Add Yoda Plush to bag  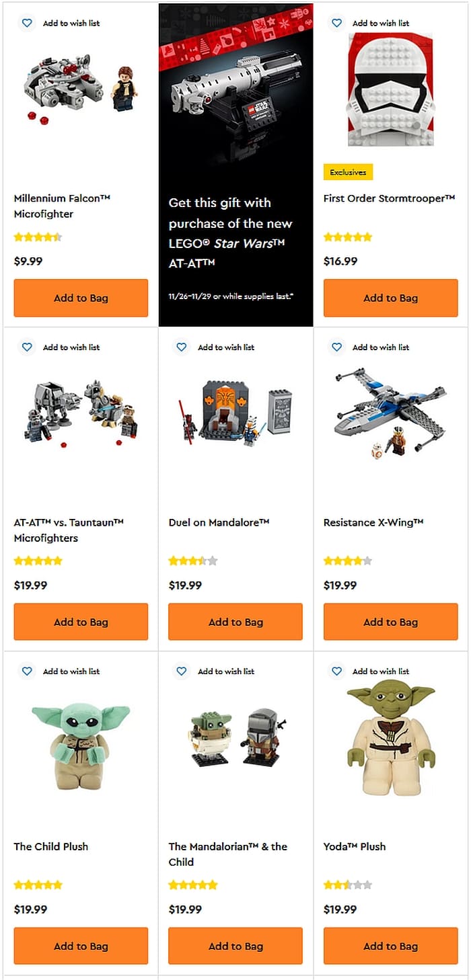coord(390,946)
